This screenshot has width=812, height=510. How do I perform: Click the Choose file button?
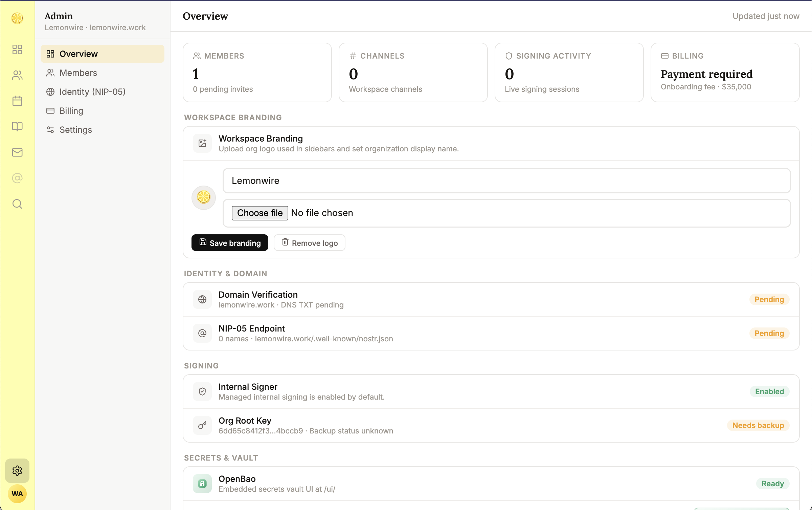[x=260, y=213]
